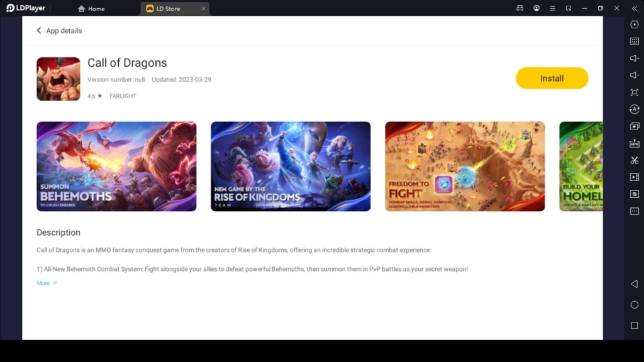Click the Call of Dragons app icon

(58, 79)
